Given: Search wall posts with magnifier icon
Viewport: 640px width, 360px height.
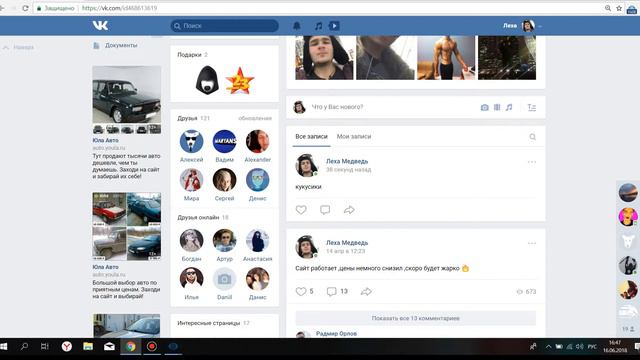Looking at the screenshot, I should (533, 137).
